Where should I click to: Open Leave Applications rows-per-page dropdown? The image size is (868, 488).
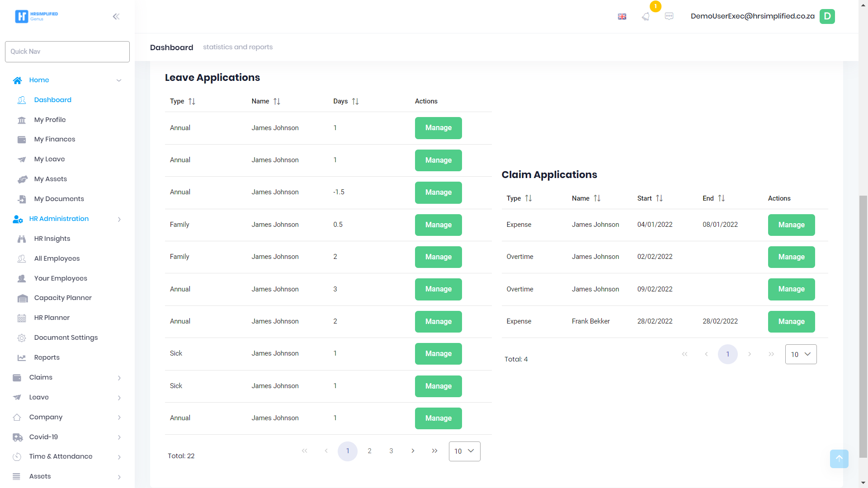[464, 451]
